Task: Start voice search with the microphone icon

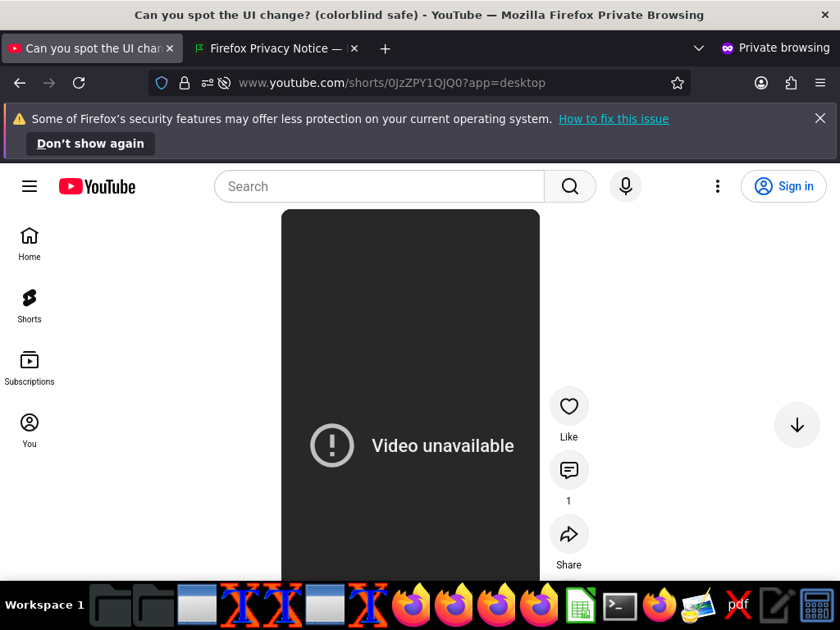Action: click(x=626, y=186)
